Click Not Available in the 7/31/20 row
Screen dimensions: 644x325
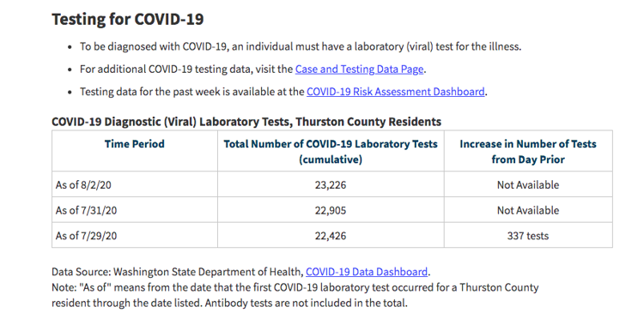point(528,210)
